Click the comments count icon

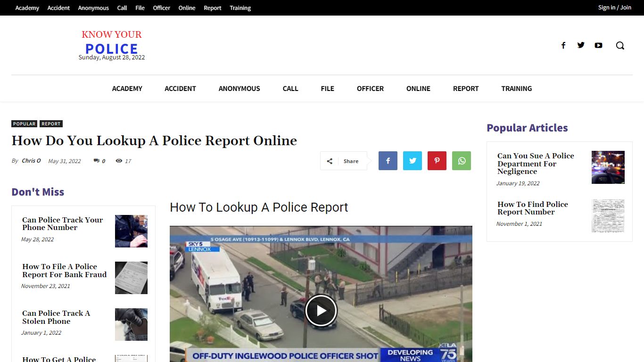coord(96,161)
